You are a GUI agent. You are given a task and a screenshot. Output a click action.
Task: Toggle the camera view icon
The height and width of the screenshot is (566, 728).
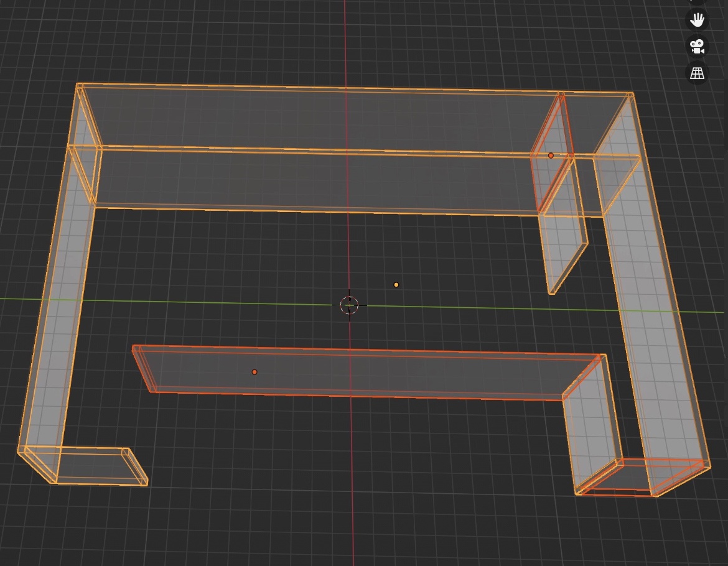pyautogui.click(x=697, y=46)
